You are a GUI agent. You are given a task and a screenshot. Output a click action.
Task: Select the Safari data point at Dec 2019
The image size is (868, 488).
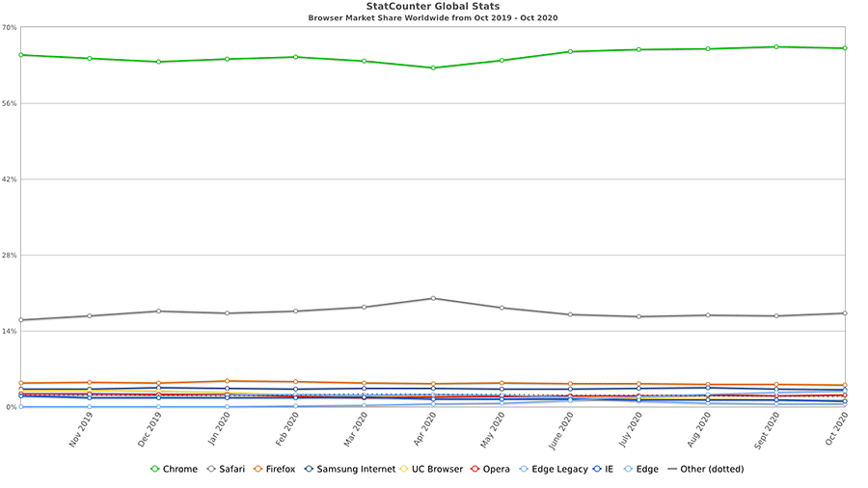[x=158, y=311]
